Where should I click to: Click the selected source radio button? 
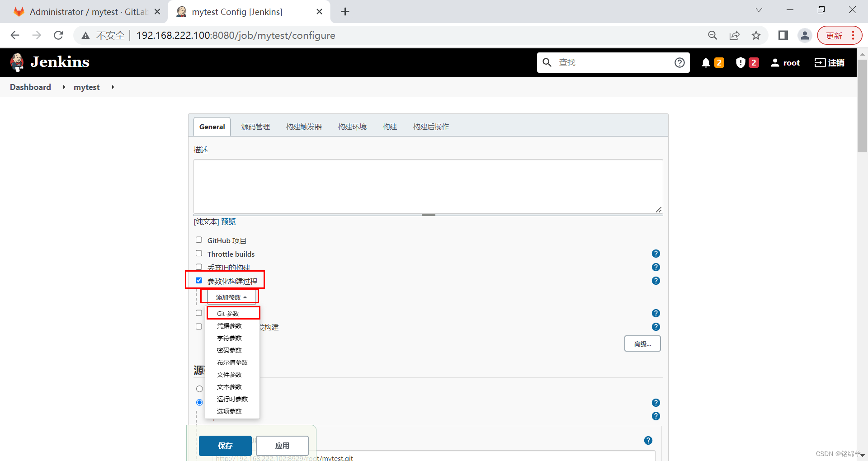coord(199,402)
